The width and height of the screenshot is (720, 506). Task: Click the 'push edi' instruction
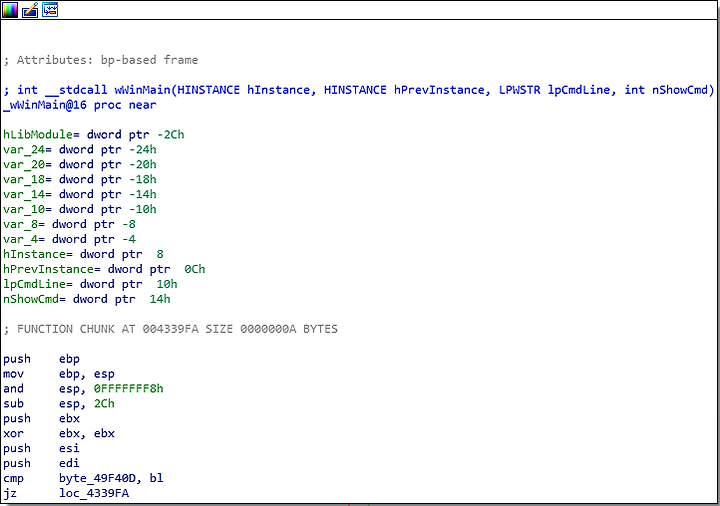(x=41, y=464)
